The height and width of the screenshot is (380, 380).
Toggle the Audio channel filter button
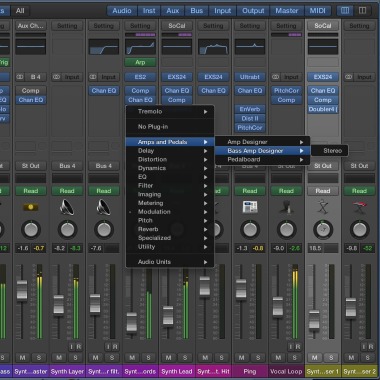click(122, 11)
